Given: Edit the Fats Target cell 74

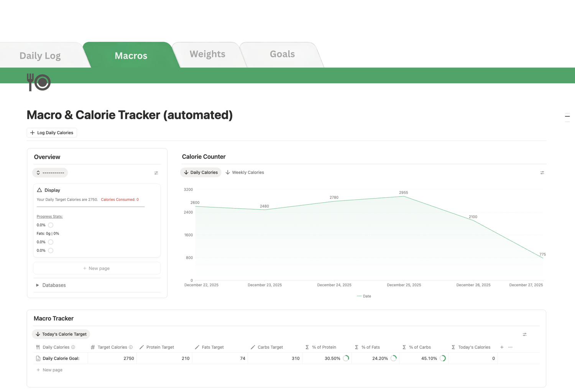Looking at the screenshot, I should (220, 358).
